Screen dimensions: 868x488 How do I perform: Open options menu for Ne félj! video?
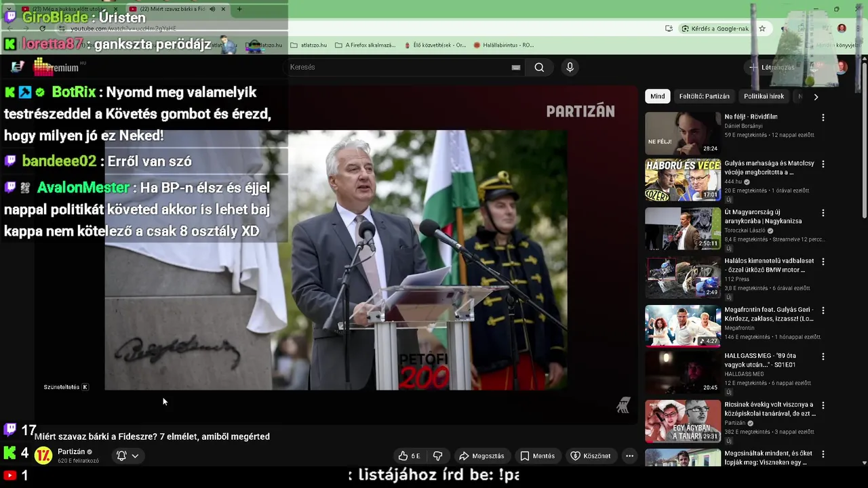point(823,117)
